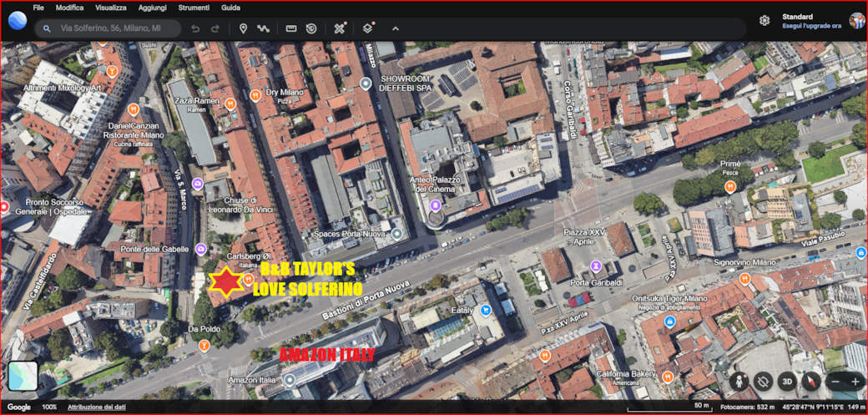Click the Esegui l'upgrade ora link
The height and width of the screenshot is (415, 868).
click(x=811, y=26)
